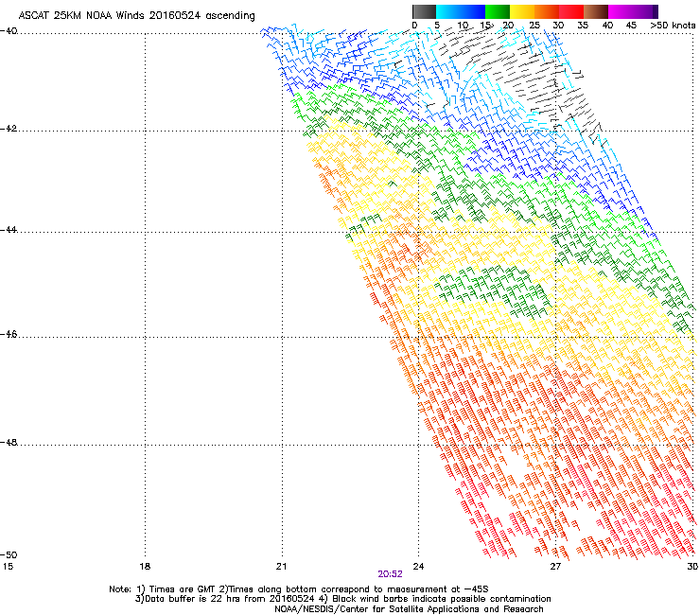Click the '-40' latitude axis label
700x615 pixels.
(x=9, y=31)
